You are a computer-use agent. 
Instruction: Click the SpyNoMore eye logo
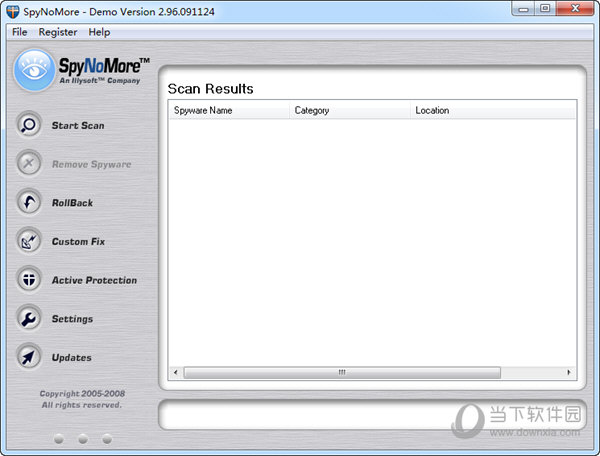pyautogui.click(x=34, y=70)
